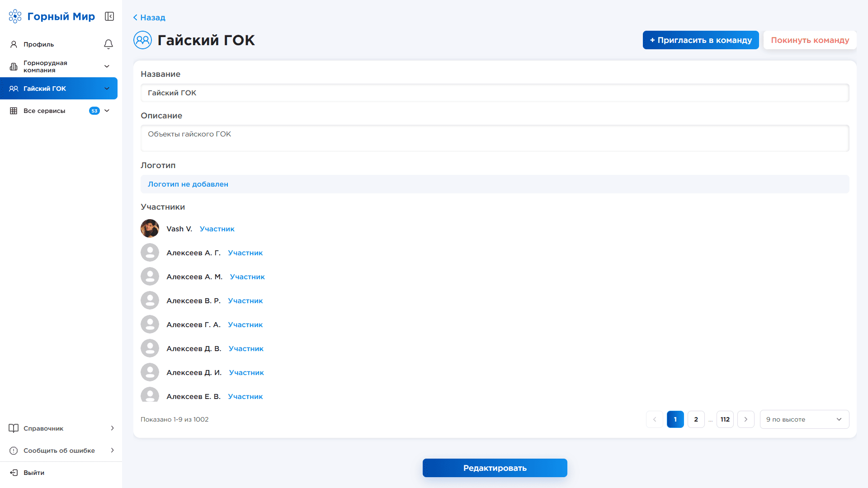This screenshot has width=868, height=488.
Task: Click the Название input field
Action: 495,93
